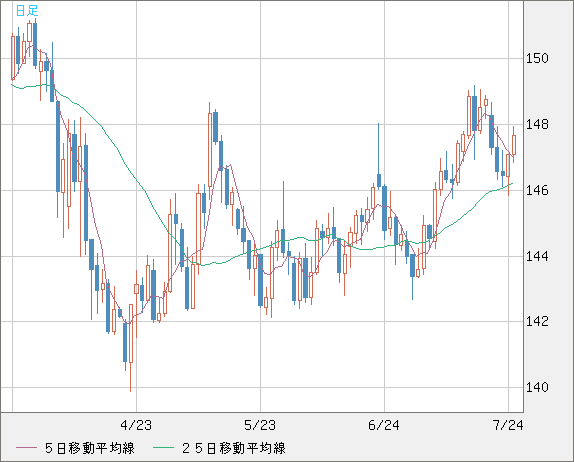
Task: Click the 150 price axis label
Action: point(537,58)
